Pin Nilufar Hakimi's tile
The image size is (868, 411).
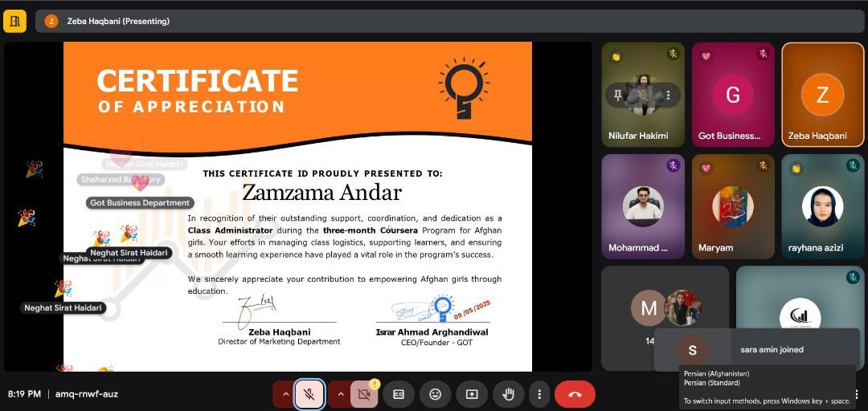click(x=618, y=95)
